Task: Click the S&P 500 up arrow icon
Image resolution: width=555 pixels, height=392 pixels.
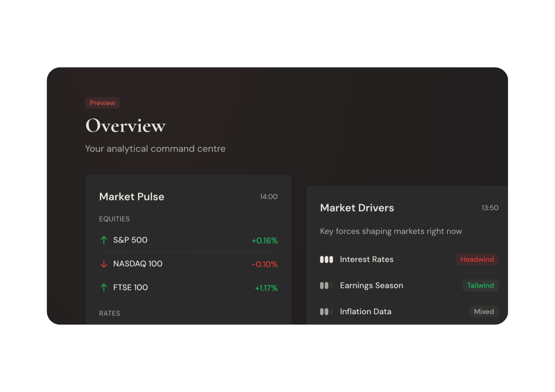Action: tap(104, 240)
